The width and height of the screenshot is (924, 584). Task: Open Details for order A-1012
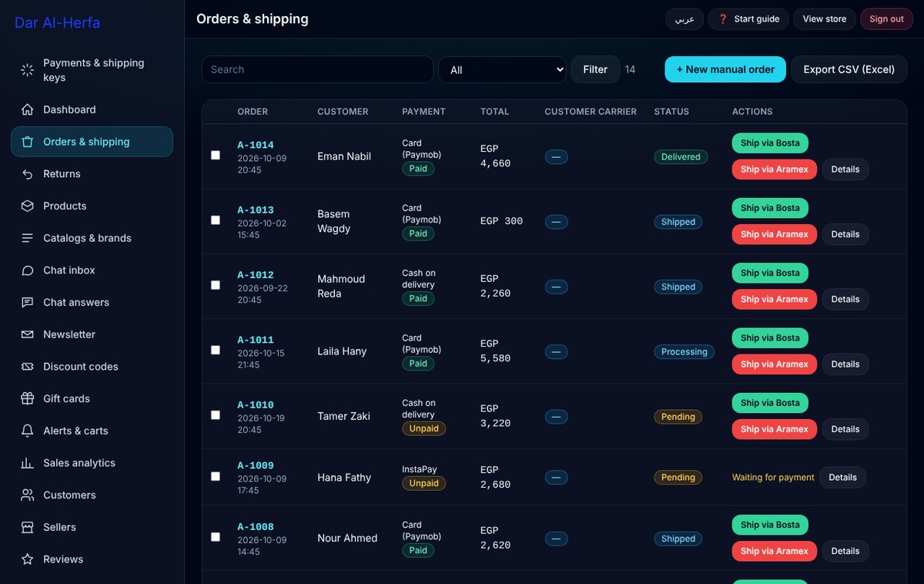click(845, 299)
